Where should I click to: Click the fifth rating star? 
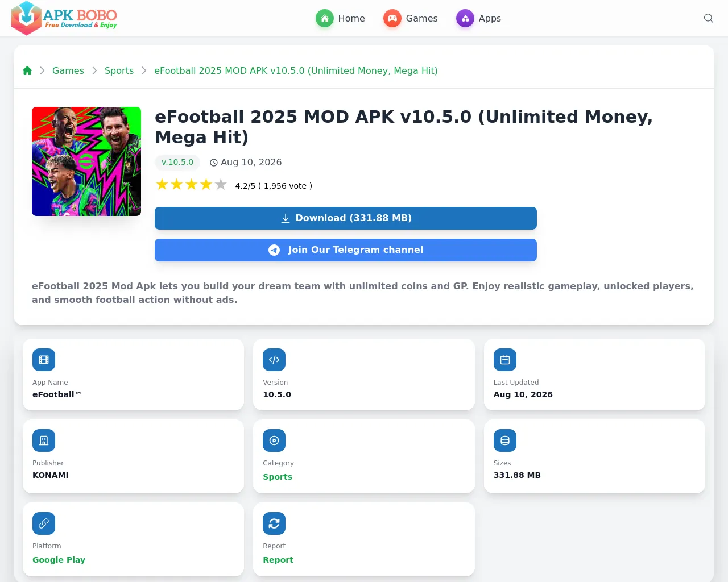(x=221, y=185)
